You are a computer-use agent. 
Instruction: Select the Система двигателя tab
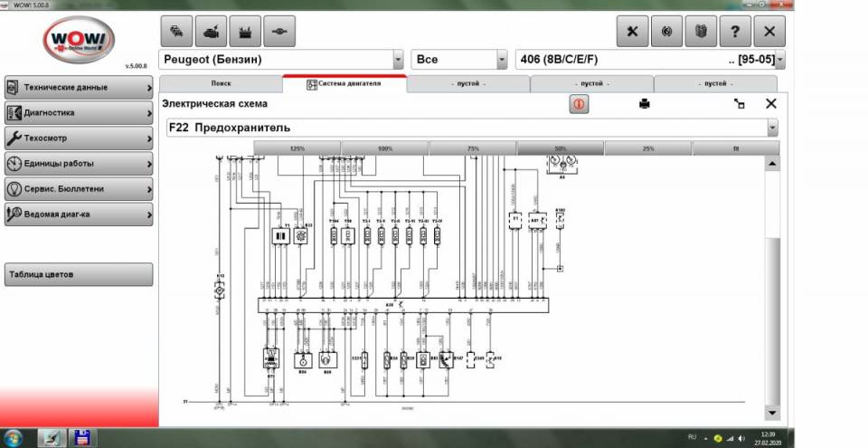pyautogui.click(x=344, y=83)
